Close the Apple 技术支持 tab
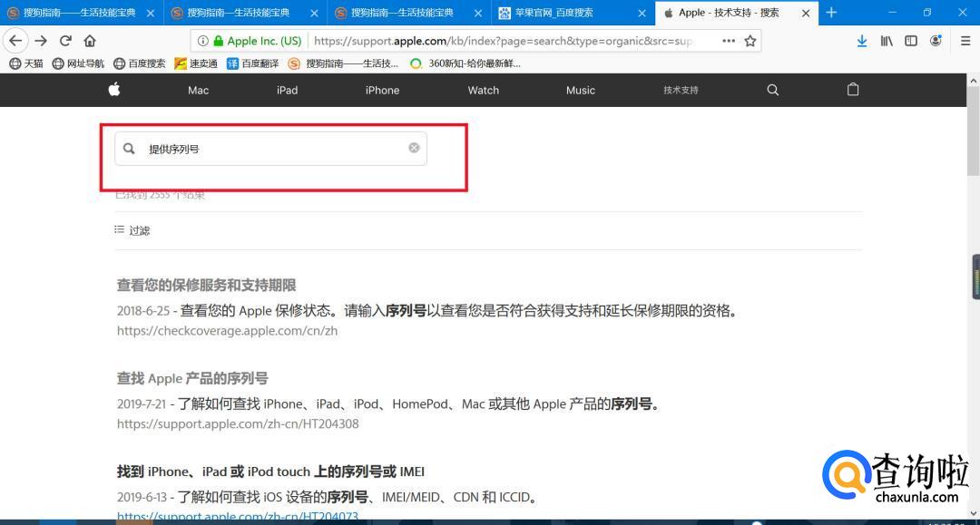 (806, 13)
